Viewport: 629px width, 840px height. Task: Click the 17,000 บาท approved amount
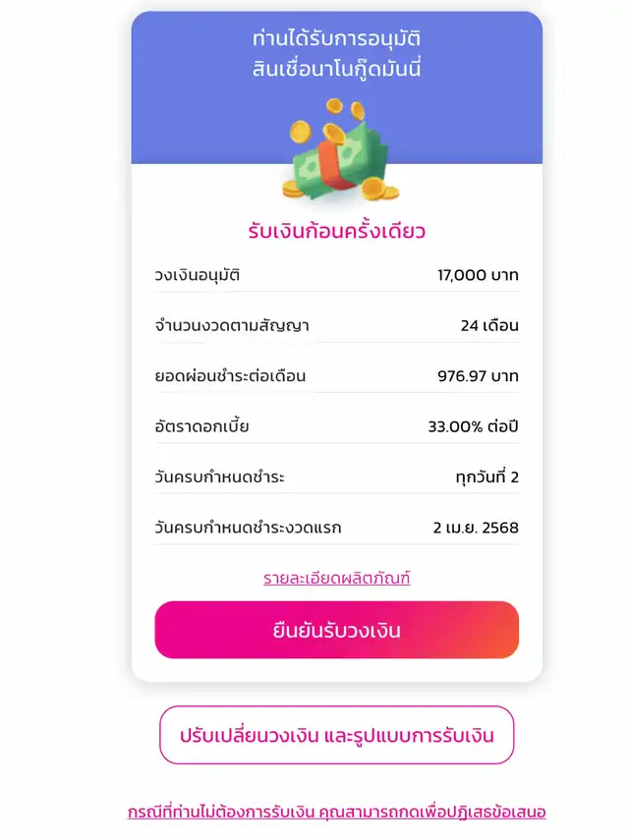478,275
